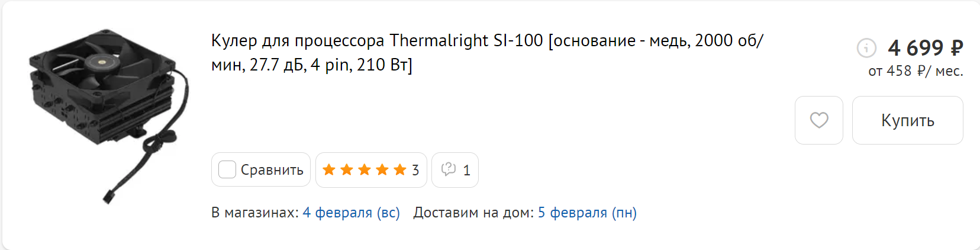Viewport: 980px width, 250px height.
Task: Click the 4 699 ₽ price
Action: 925,47
